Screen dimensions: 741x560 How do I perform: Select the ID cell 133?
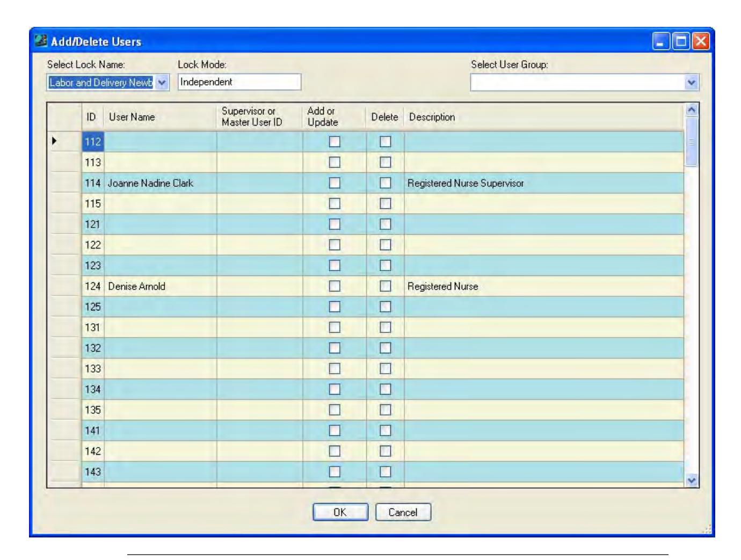pos(93,369)
